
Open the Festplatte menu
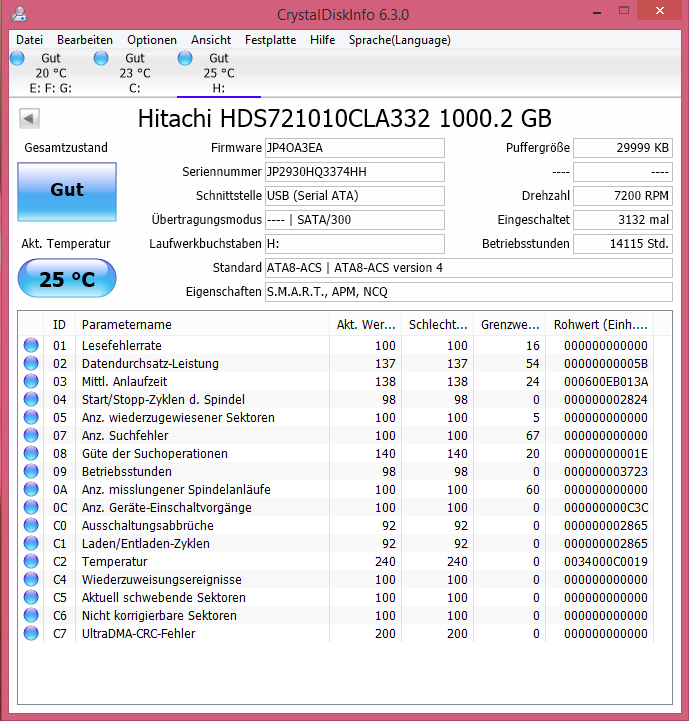(x=270, y=40)
